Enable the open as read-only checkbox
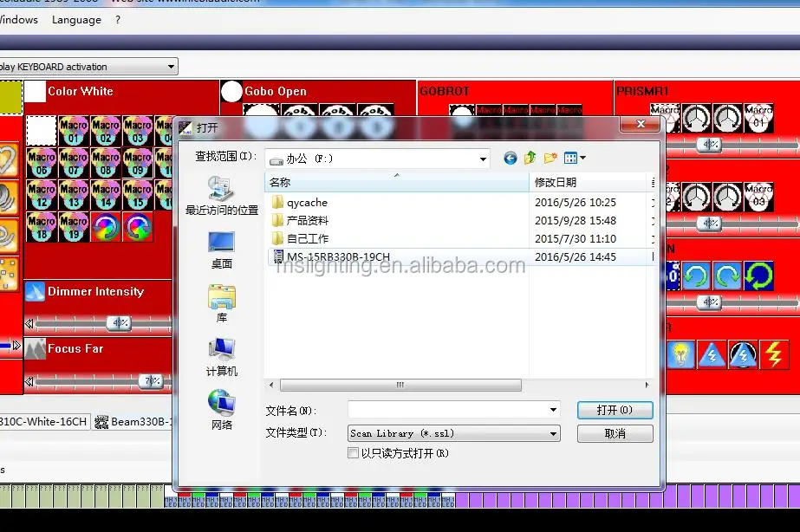The image size is (800, 532). pyautogui.click(x=353, y=453)
